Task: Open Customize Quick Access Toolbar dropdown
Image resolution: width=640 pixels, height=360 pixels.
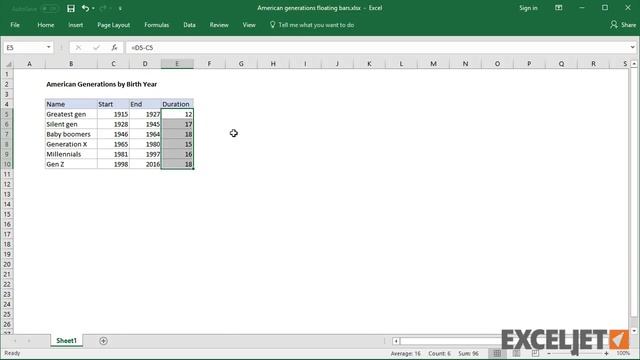Action: (x=120, y=8)
